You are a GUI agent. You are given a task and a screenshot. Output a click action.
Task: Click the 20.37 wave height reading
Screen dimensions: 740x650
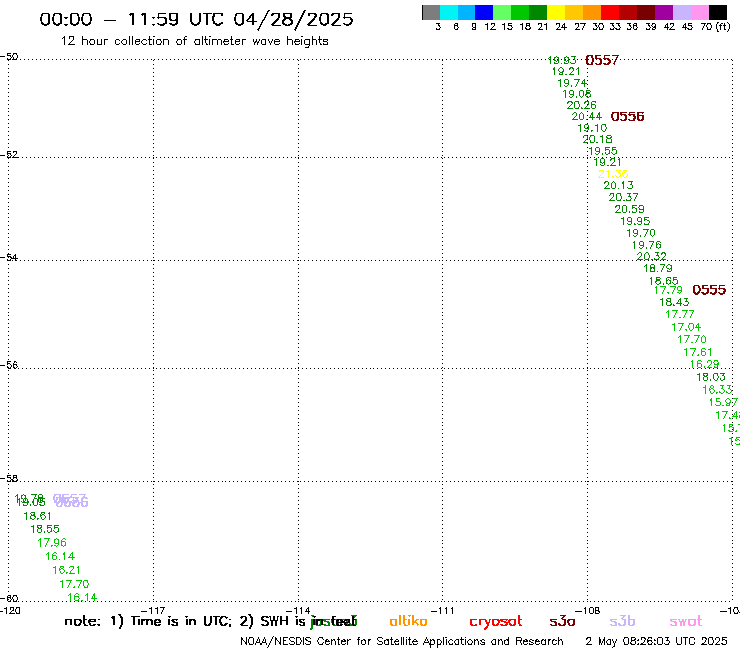[623, 197]
